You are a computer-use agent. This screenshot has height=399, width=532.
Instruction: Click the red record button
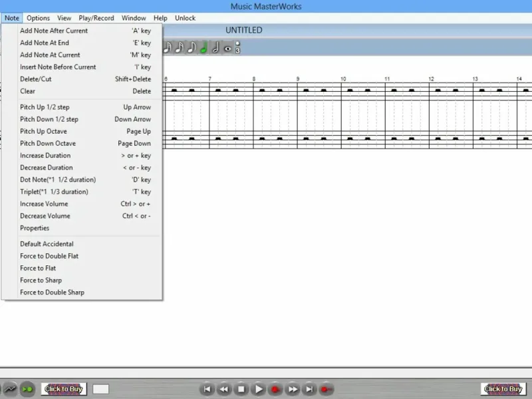275,389
